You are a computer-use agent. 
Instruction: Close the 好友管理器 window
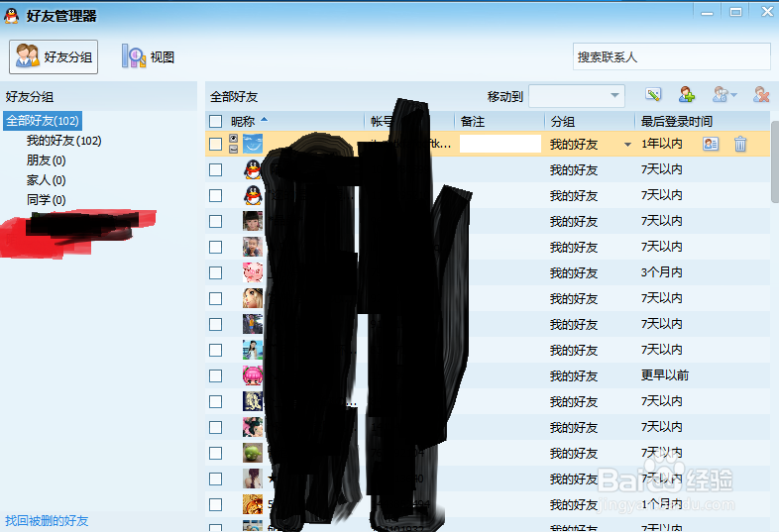pyautogui.click(x=767, y=12)
